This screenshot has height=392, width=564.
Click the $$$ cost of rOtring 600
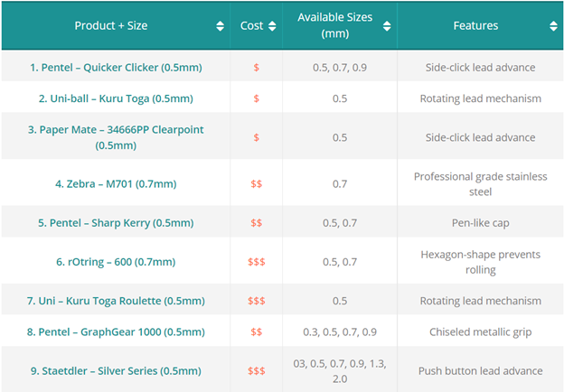256,262
